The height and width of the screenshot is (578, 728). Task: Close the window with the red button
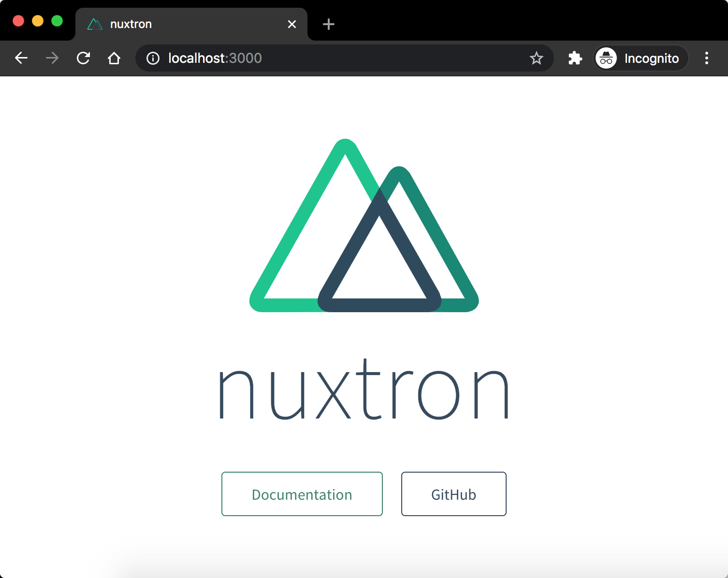click(18, 21)
